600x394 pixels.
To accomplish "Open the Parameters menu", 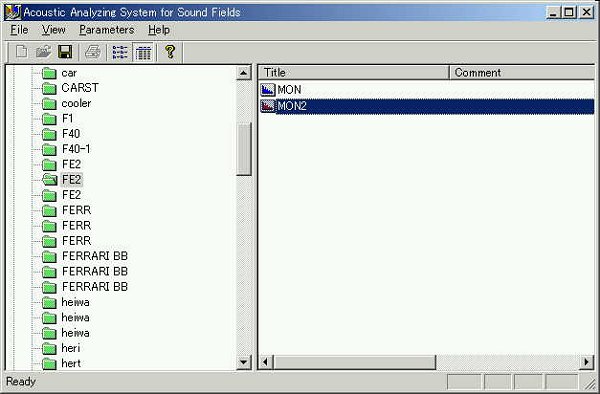I will click(107, 30).
